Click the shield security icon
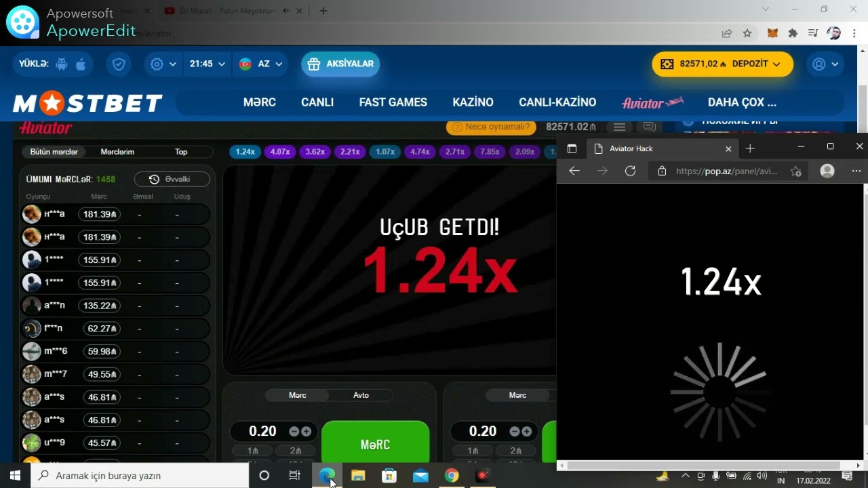Viewport: 868px width, 488px height. click(x=119, y=64)
